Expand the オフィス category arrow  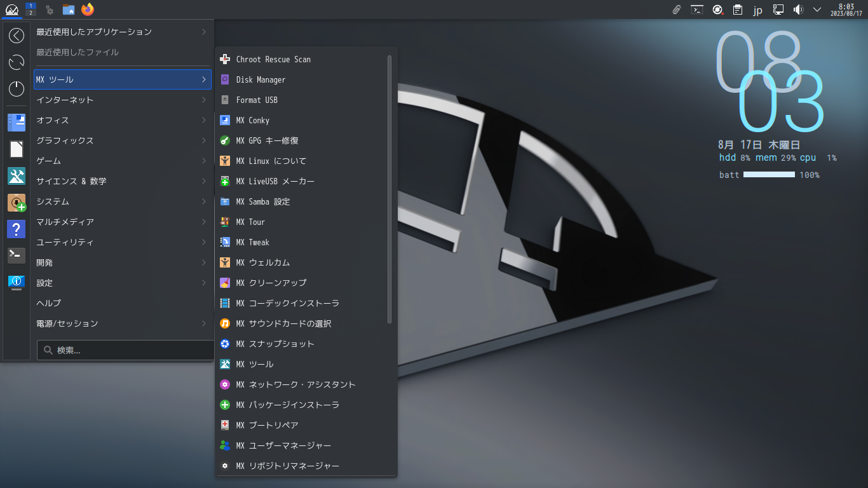[204, 120]
